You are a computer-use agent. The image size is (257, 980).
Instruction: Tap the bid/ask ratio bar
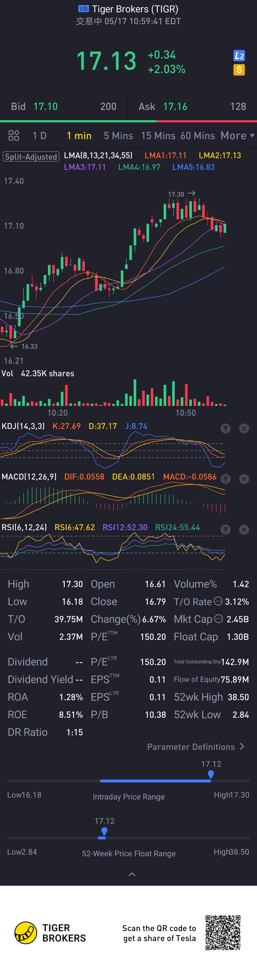point(128,121)
